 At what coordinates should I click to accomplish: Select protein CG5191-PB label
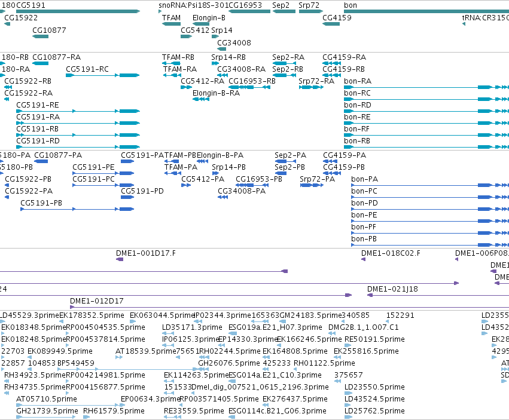pyautogui.click(x=41, y=203)
